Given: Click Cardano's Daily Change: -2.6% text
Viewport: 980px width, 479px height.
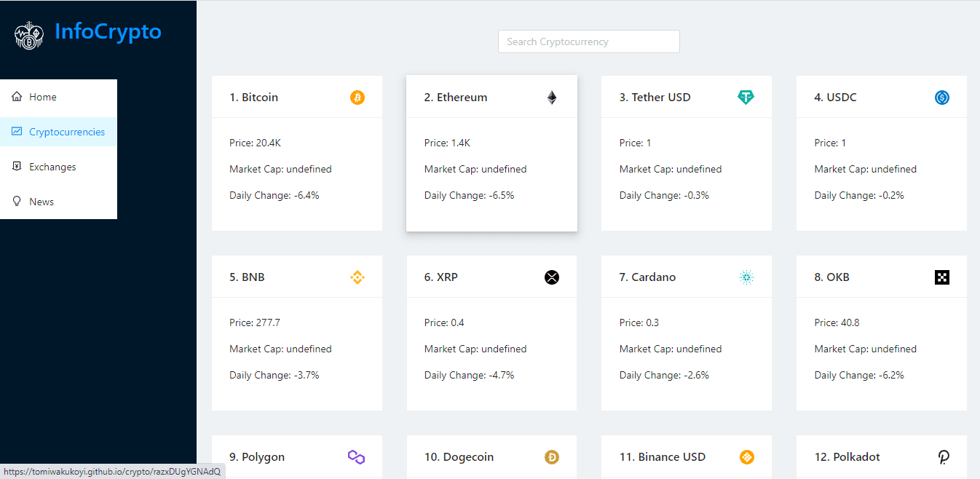Looking at the screenshot, I should (665, 375).
